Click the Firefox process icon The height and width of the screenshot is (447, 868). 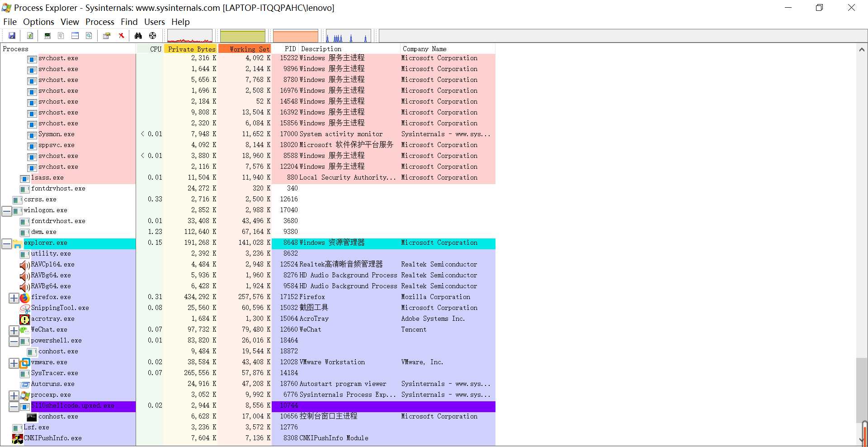25,297
